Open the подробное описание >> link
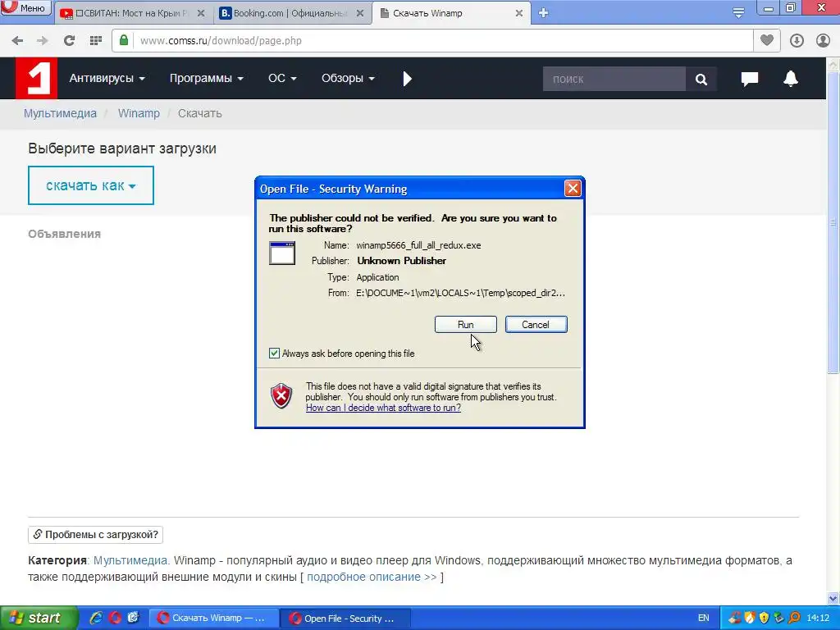This screenshot has width=840, height=630. click(x=372, y=577)
